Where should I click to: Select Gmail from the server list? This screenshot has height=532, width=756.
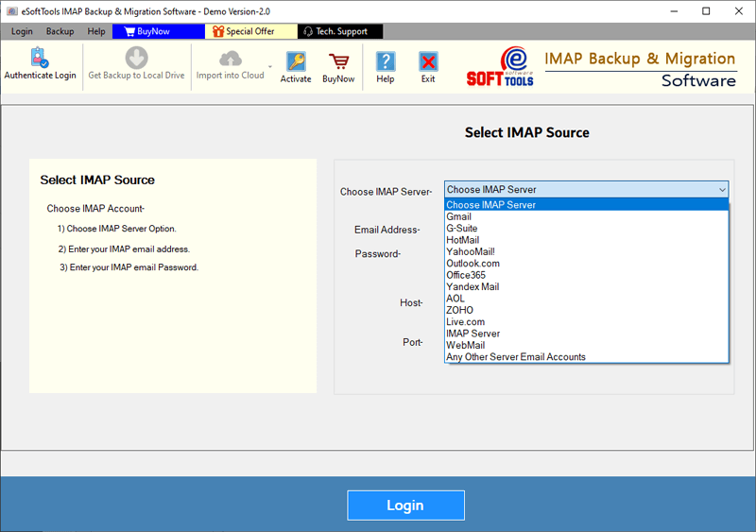click(459, 216)
